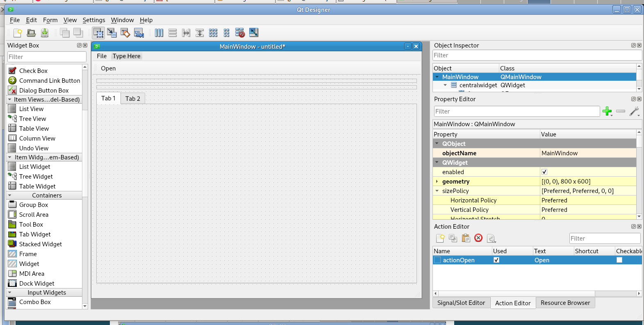
Task: Toggle the Checkable box for actionOpen
Action: point(619,260)
